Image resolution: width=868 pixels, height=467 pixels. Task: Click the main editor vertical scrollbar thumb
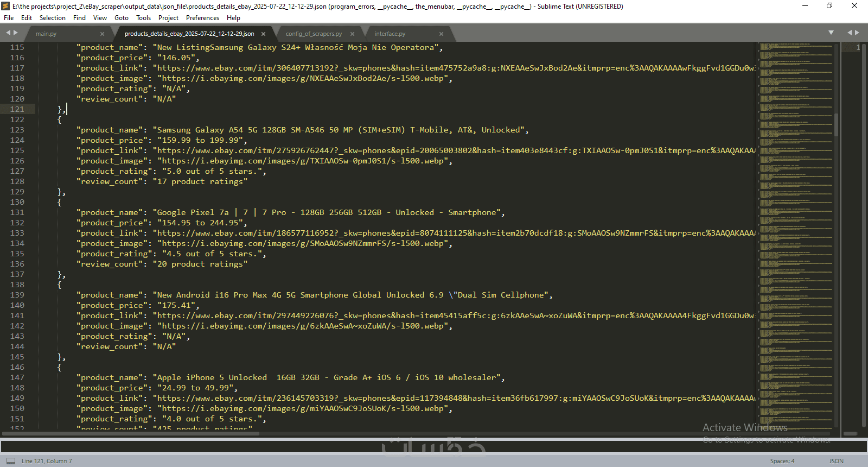click(837, 125)
